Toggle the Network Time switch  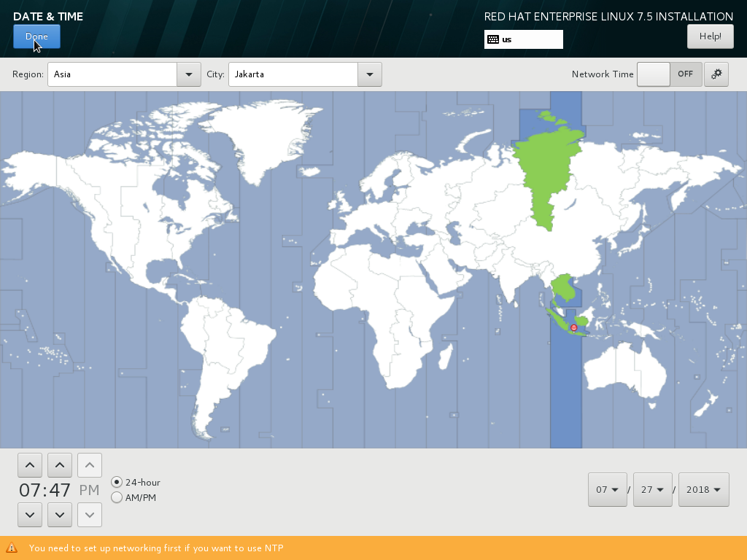pos(670,74)
